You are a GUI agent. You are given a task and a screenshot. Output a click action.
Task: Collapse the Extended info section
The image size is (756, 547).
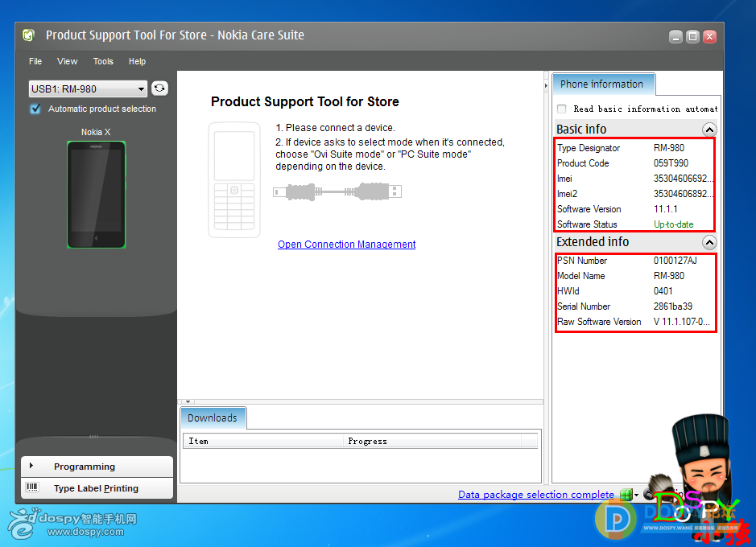tap(709, 242)
